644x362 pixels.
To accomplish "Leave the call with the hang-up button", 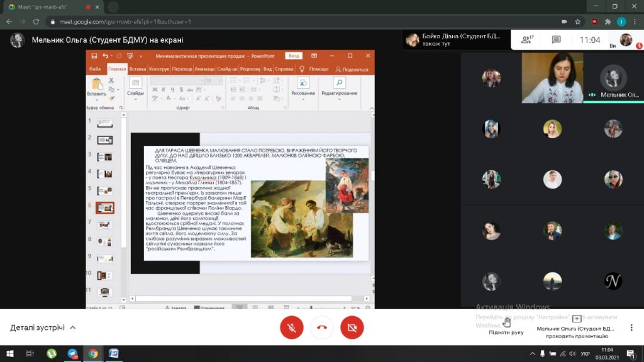I will coord(322,327).
